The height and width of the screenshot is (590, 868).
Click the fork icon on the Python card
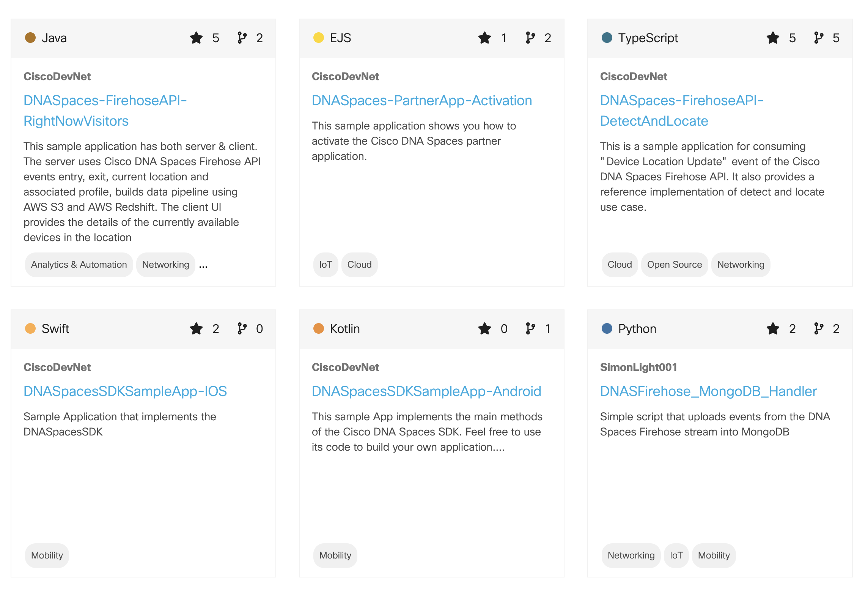[818, 329]
